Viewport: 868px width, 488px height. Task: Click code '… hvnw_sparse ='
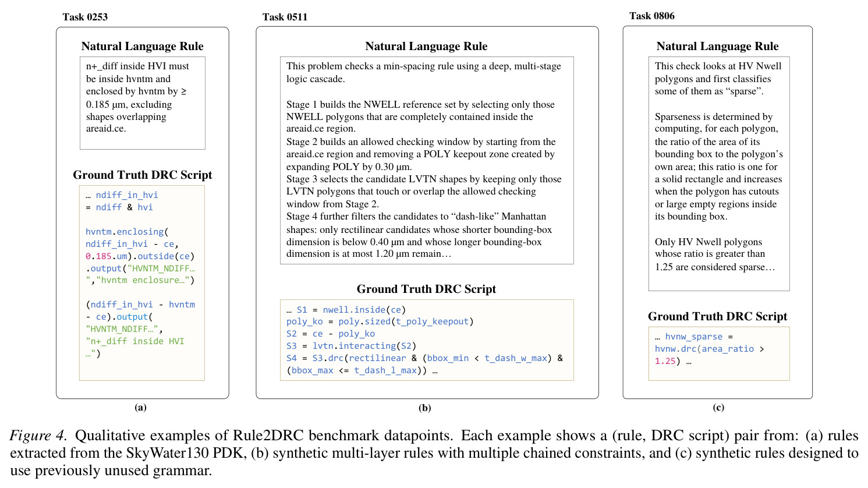(694, 337)
